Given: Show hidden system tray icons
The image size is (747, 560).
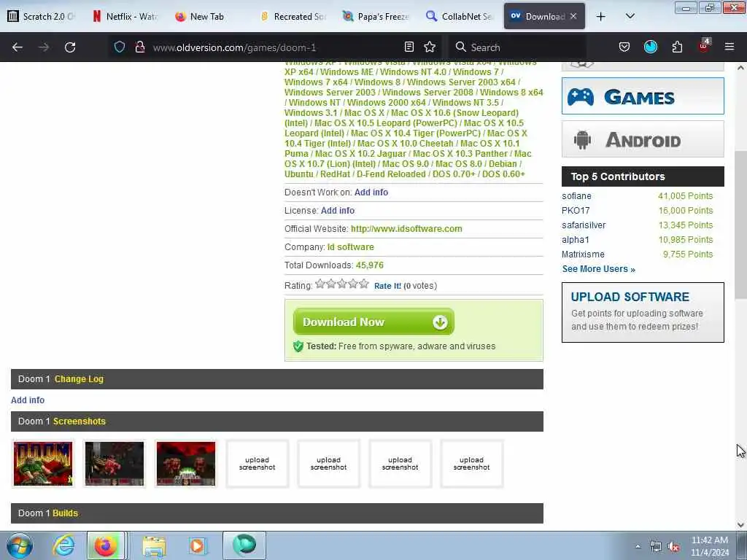Looking at the screenshot, I should [638, 546].
